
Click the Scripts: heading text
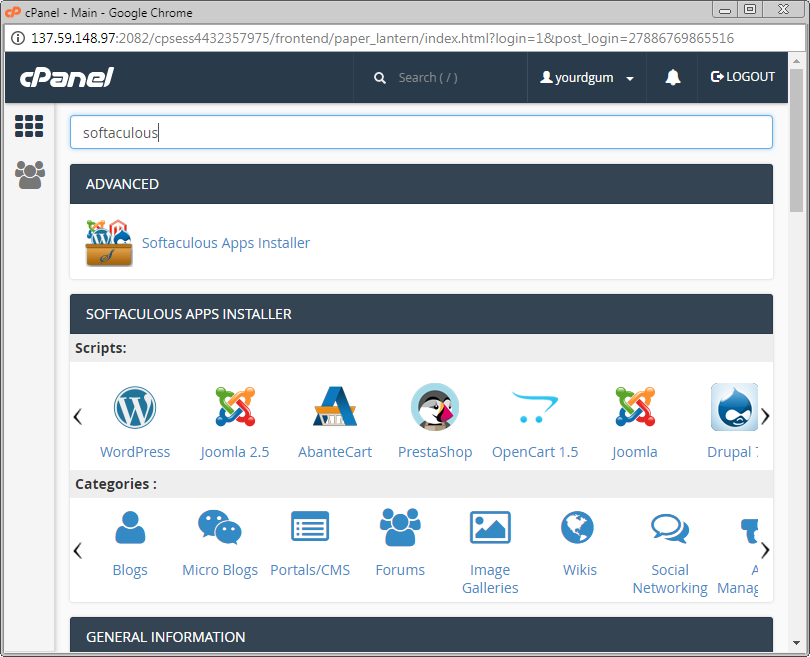(x=101, y=348)
